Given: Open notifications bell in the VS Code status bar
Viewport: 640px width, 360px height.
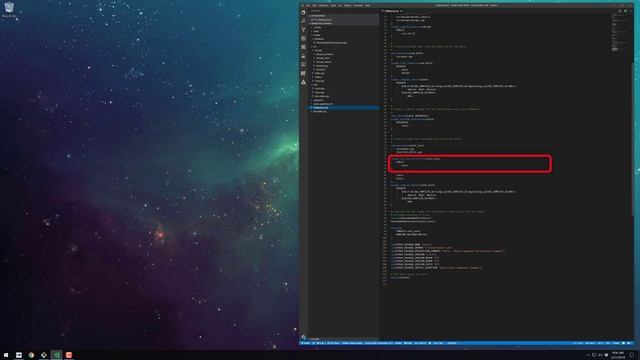Looking at the screenshot, I should 629,343.
